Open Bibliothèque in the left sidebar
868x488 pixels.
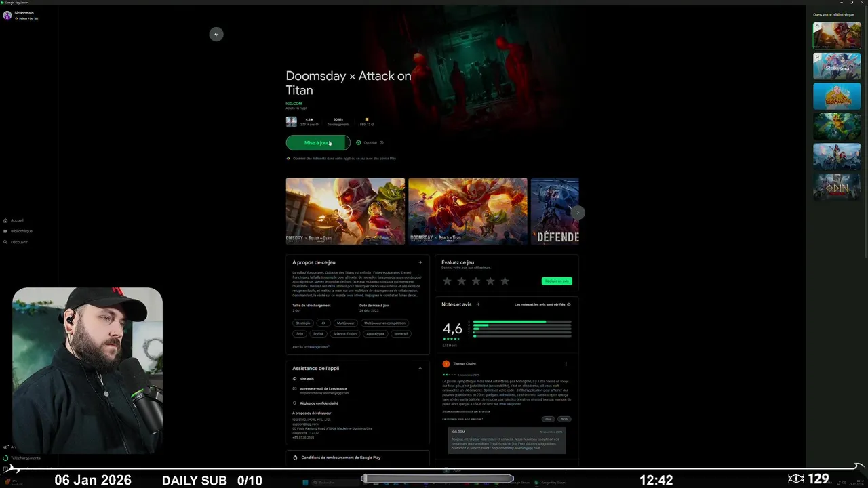(18, 231)
